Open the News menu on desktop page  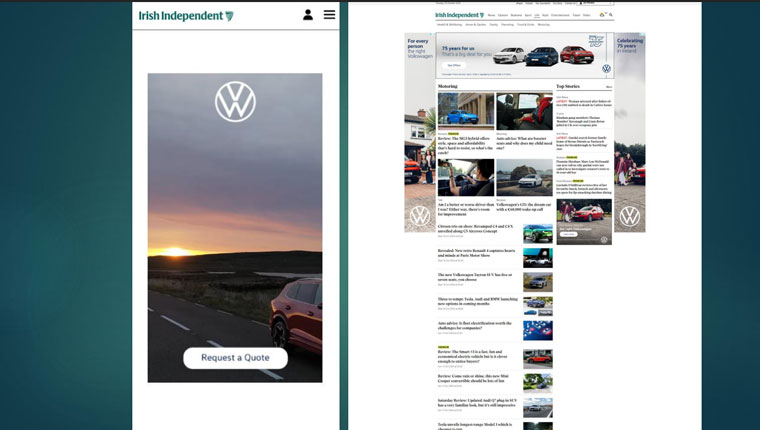tap(491, 15)
